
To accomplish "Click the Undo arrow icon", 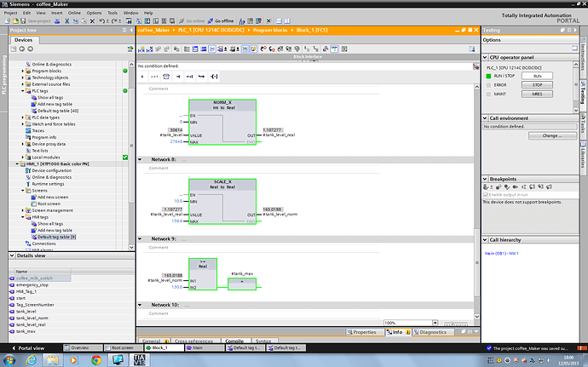I will click(101, 21).
